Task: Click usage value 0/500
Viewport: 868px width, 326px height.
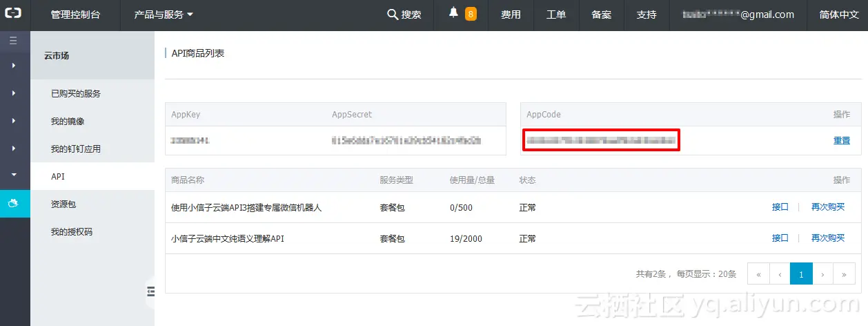Action: (x=461, y=207)
